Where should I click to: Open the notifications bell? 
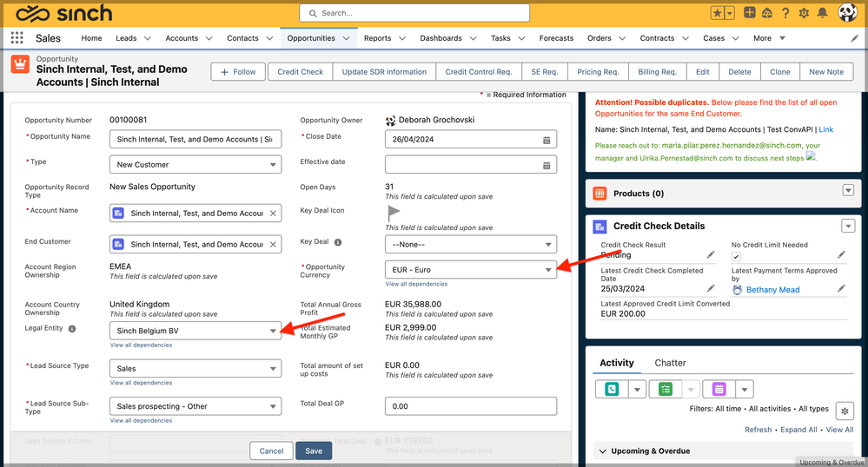[823, 13]
